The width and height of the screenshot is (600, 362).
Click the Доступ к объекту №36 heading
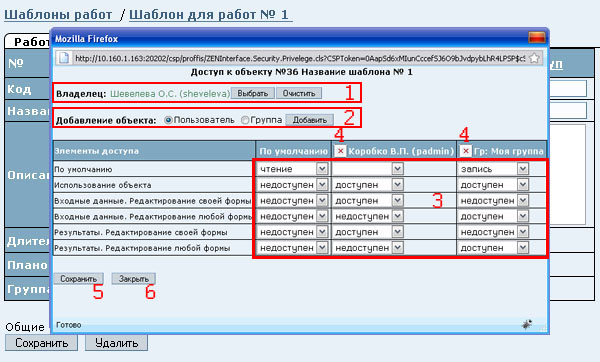pos(302,72)
